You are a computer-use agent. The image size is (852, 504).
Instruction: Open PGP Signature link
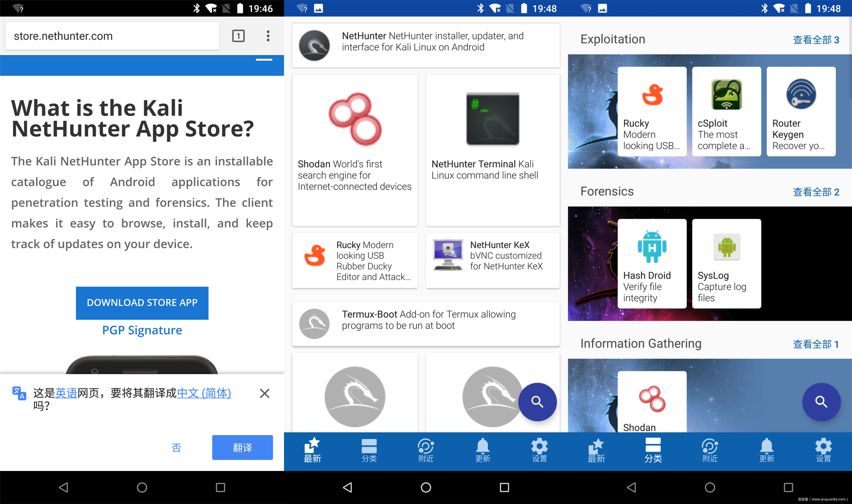[x=142, y=330]
